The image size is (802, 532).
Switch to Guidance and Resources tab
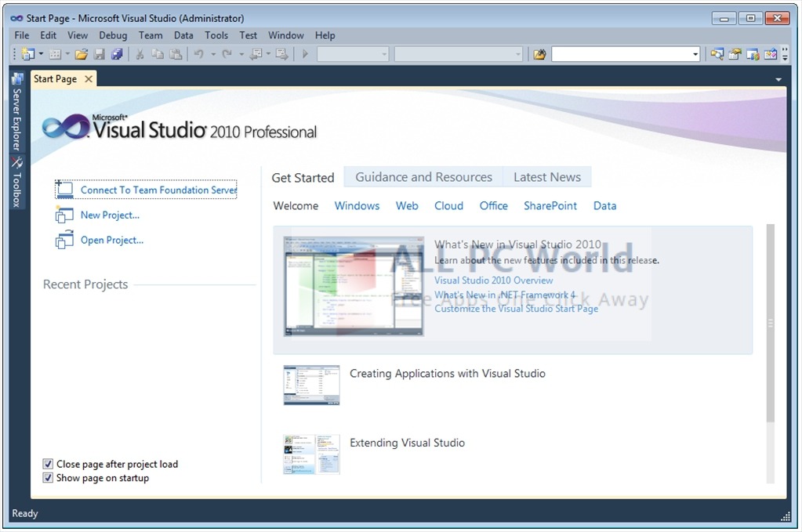[x=423, y=177]
